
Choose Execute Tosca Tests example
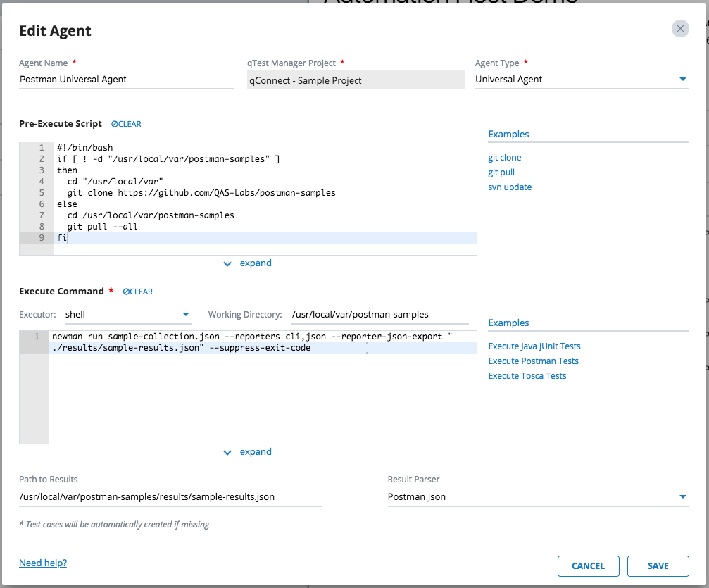tap(527, 376)
